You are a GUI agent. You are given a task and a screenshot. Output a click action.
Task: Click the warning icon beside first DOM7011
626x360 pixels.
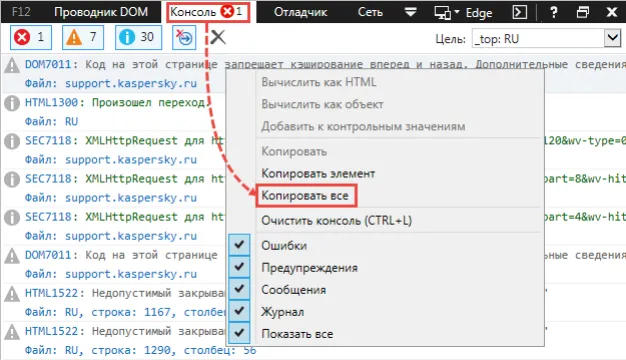pyautogui.click(x=12, y=65)
